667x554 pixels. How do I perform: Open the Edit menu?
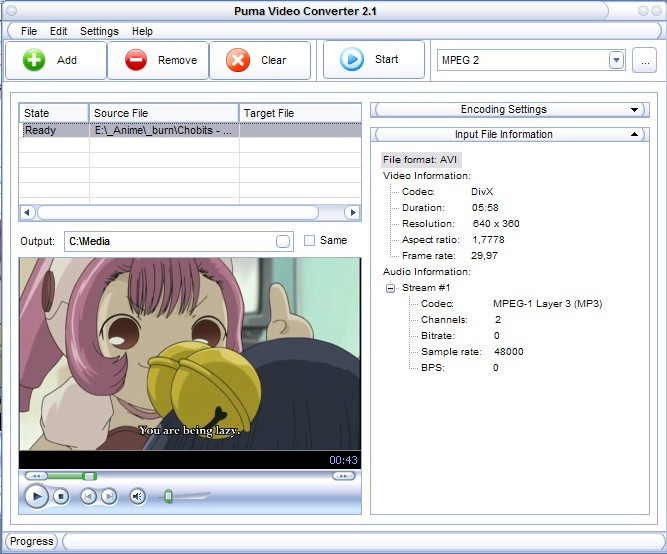pos(58,31)
